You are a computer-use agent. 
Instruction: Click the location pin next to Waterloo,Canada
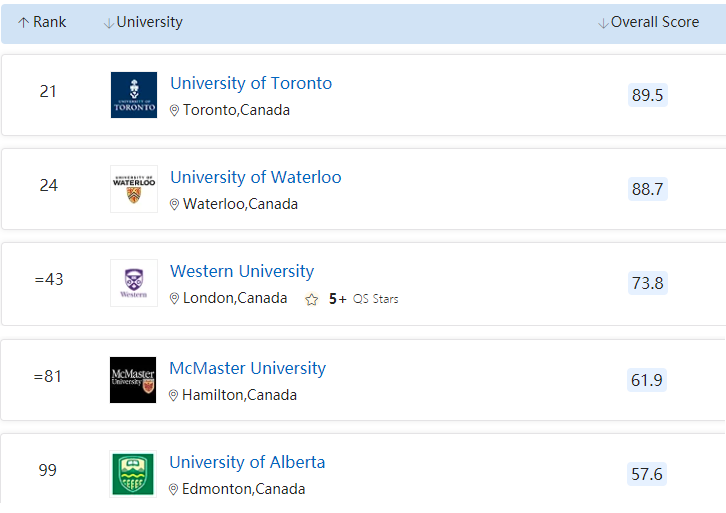pyautogui.click(x=174, y=205)
